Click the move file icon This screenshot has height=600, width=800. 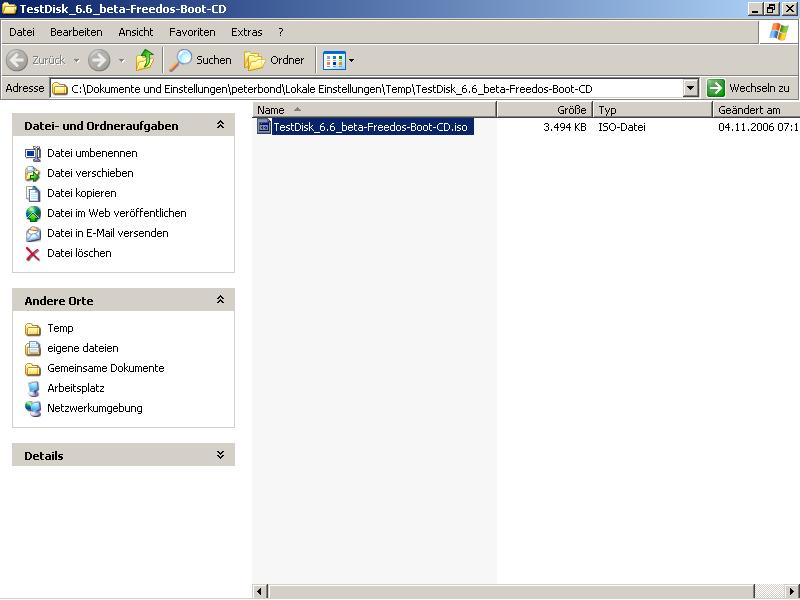tap(33, 173)
